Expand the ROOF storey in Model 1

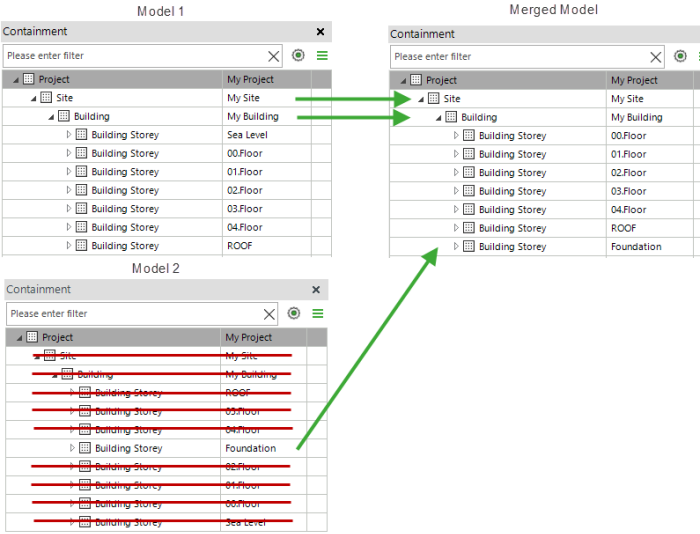(69, 246)
